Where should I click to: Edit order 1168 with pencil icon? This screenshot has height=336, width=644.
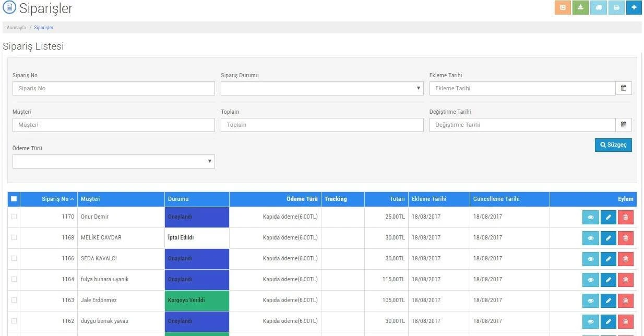tap(608, 238)
